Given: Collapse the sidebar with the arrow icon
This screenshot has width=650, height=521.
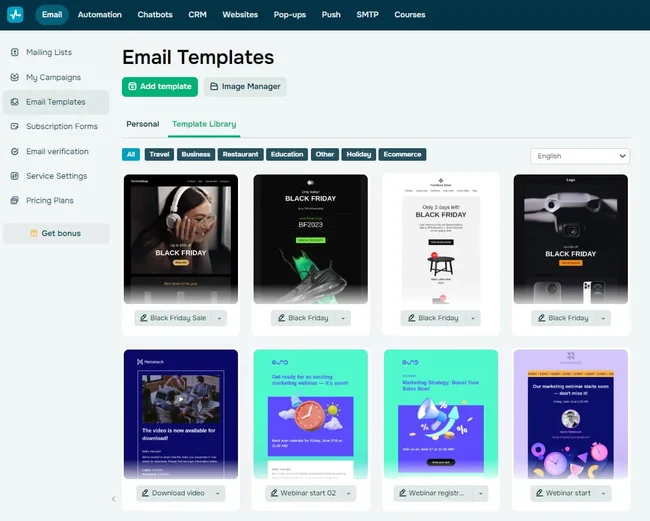Looking at the screenshot, I should click(113, 498).
